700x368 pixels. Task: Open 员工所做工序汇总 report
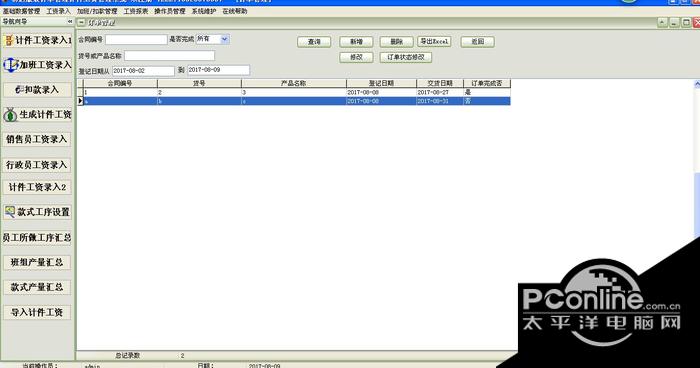point(37,237)
